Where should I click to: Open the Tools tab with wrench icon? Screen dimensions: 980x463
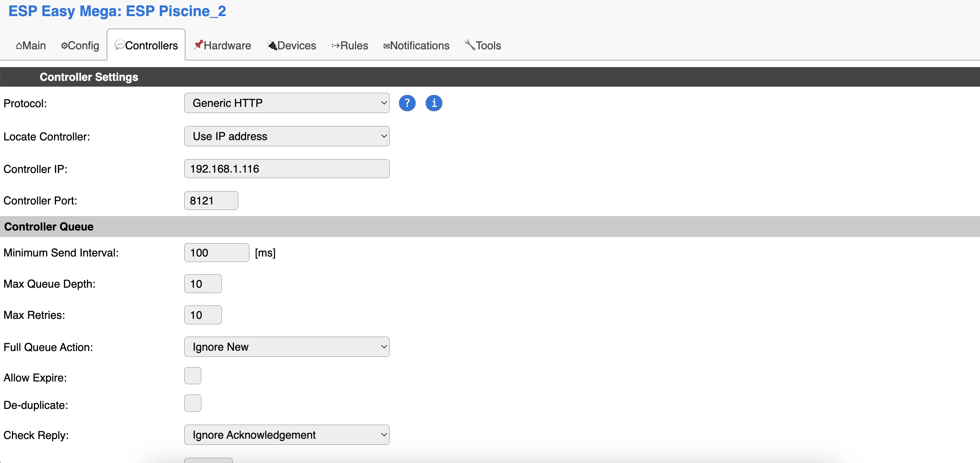(x=483, y=46)
